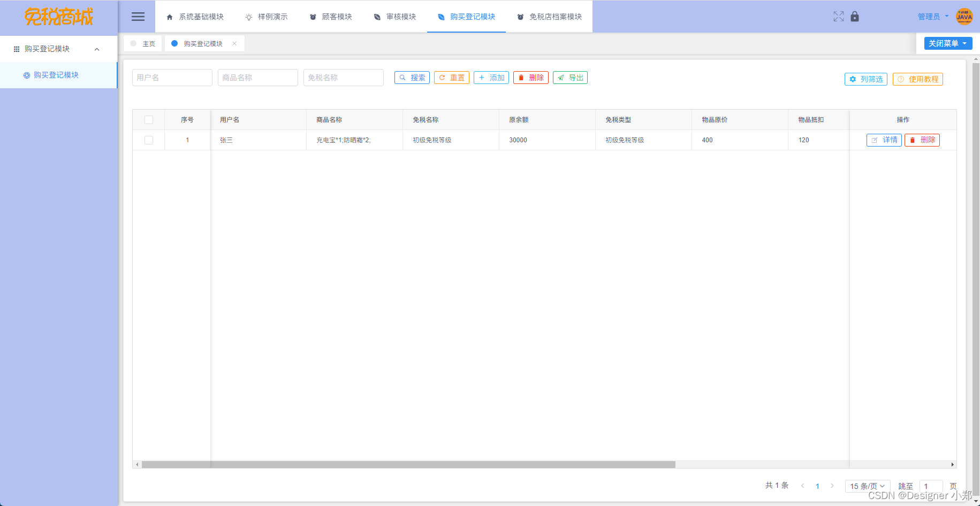The width and height of the screenshot is (980, 506).
Task: Open the 样例演示 menu
Action: pyautogui.click(x=267, y=17)
